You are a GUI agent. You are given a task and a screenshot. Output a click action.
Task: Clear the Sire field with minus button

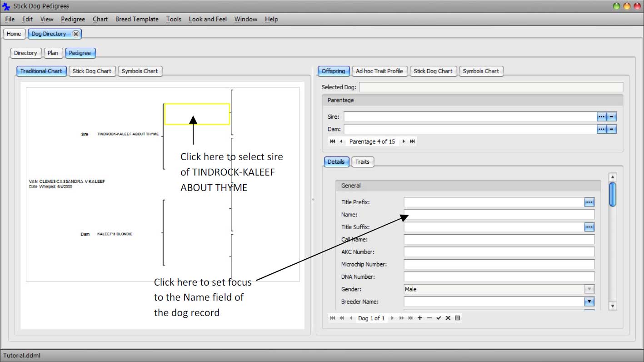612,117
